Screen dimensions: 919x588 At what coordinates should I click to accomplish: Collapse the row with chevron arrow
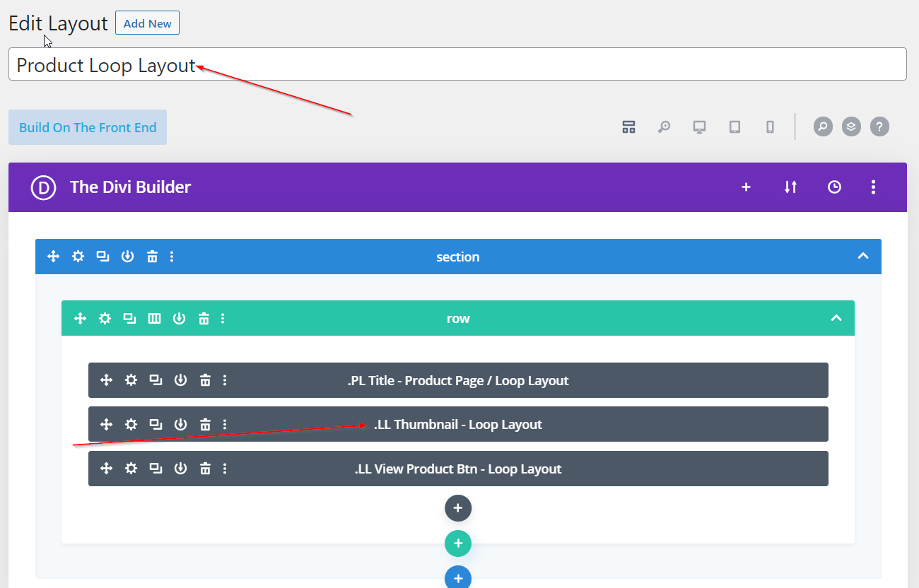pos(836,319)
